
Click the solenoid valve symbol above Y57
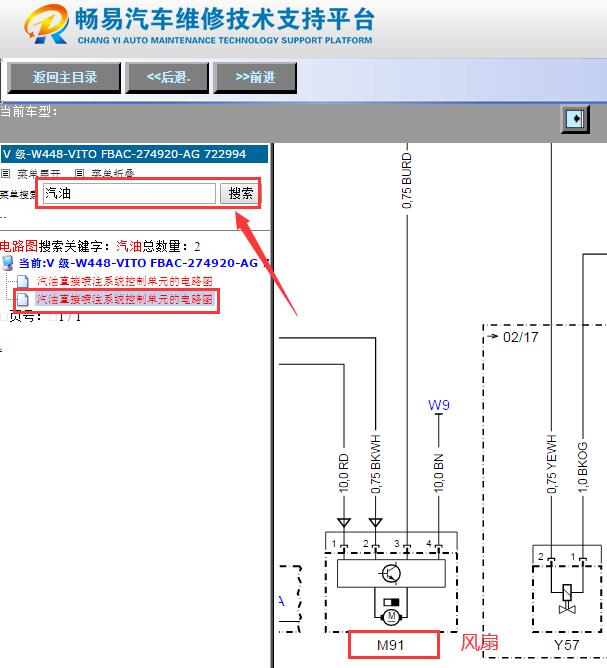[567, 599]
